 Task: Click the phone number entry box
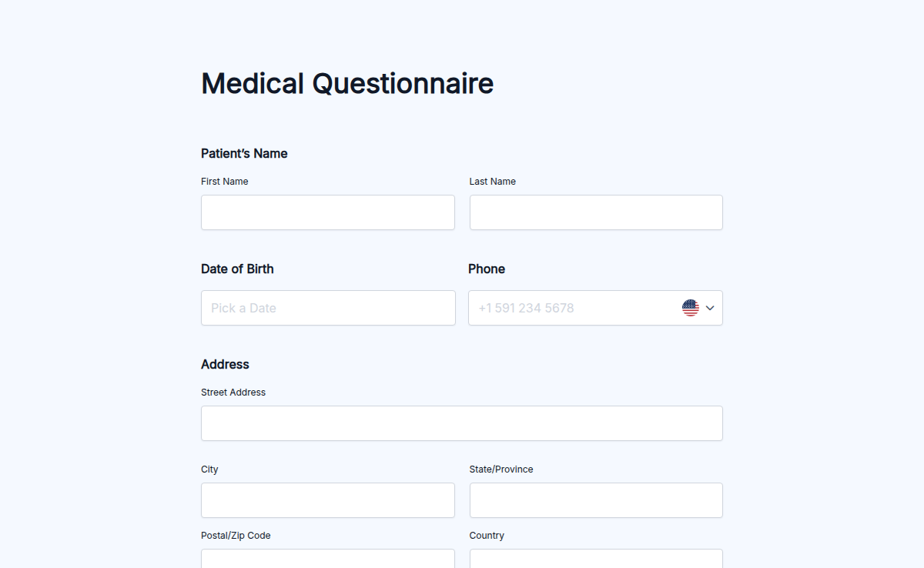570,307
